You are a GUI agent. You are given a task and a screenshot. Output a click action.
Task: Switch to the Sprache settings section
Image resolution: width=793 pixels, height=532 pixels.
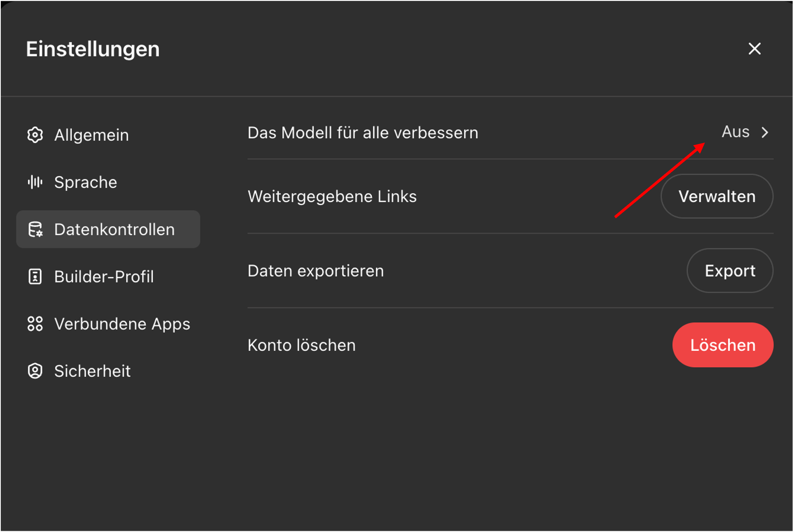click(85, 182)
